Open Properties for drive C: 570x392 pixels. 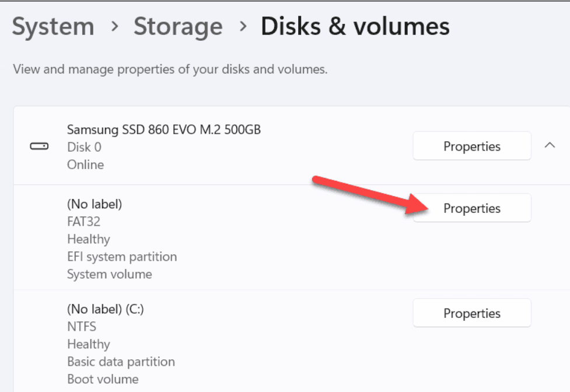(x=471, y=313)
